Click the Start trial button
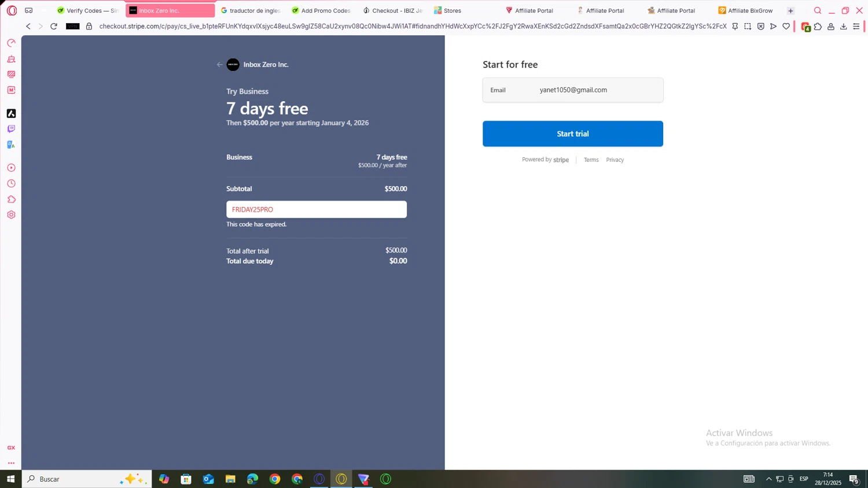The width and height of the screenshot is (868, 488). coord(573,134)
